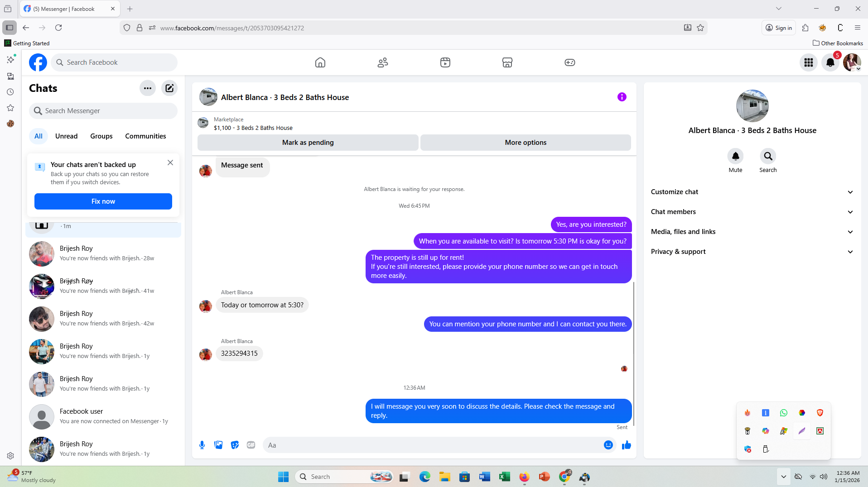Start a new message with compose icon

169,88
